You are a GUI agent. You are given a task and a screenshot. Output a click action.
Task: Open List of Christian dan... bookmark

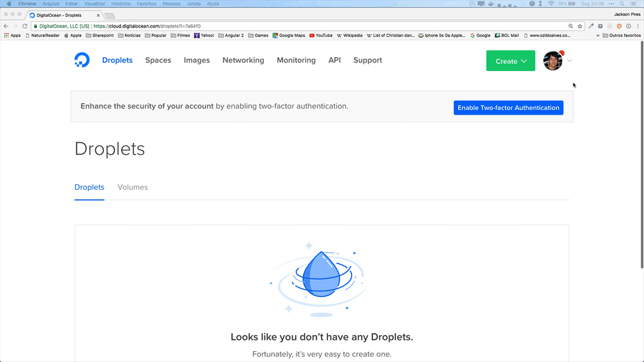pyautogui.click(x=390, y=36)
